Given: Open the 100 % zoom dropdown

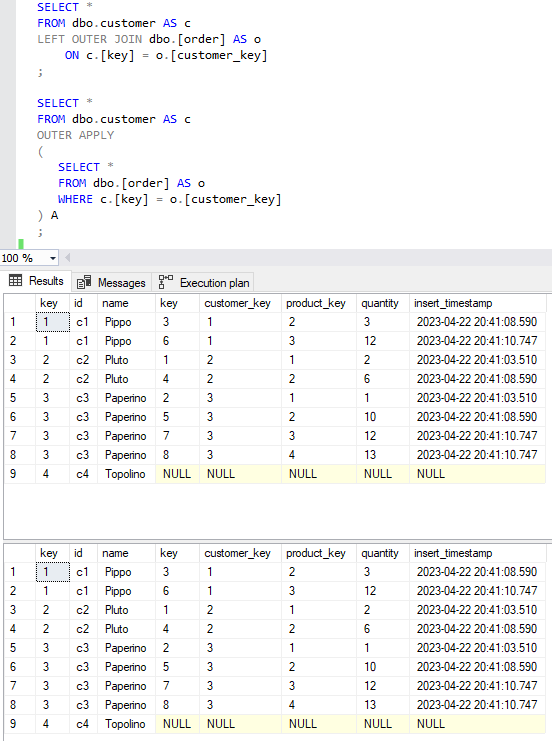Looking at the screenshot, I should click(52, 258).
